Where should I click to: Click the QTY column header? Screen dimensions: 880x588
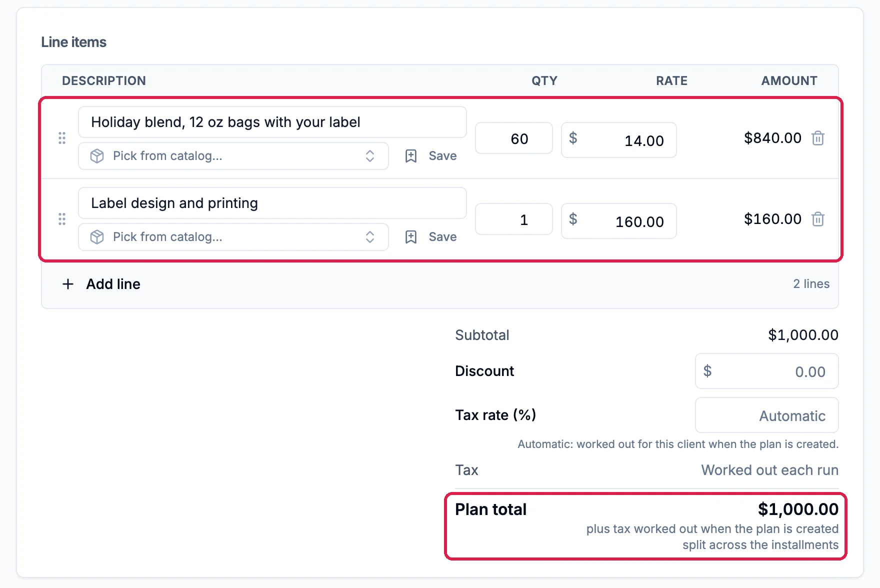544,80
